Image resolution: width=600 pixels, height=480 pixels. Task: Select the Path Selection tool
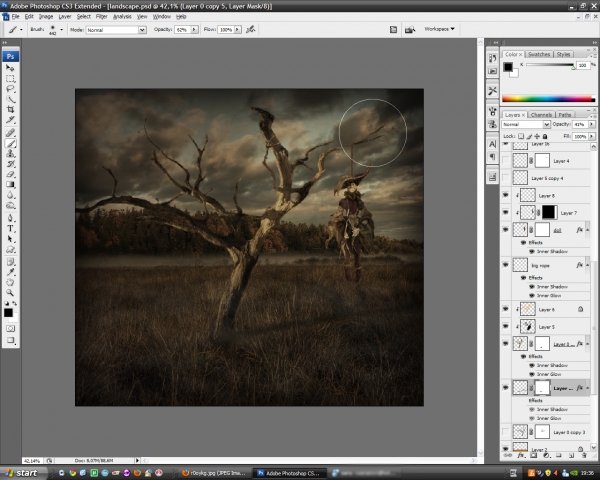(x=10, y=239)
